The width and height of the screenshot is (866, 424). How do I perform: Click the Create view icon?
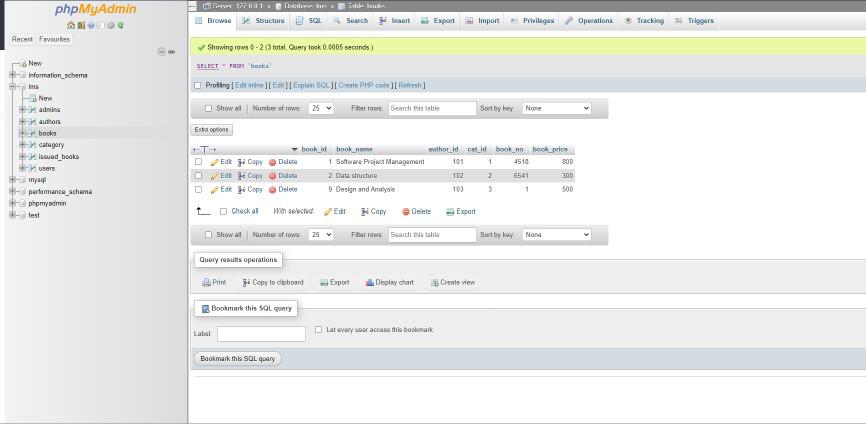[x=435, y=282]
